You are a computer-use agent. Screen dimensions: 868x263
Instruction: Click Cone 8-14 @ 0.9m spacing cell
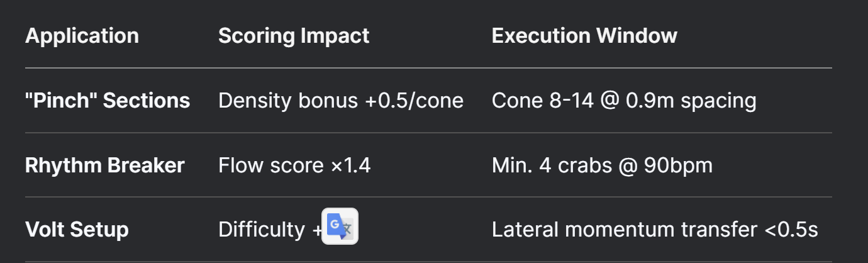(x=624, y=100)
